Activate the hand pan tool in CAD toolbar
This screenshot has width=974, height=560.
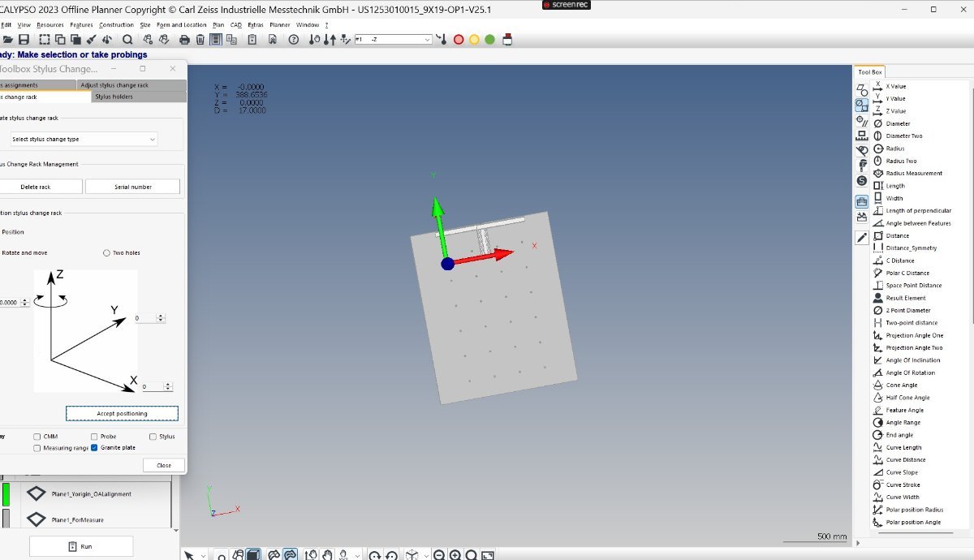click(x=327, y=555)
